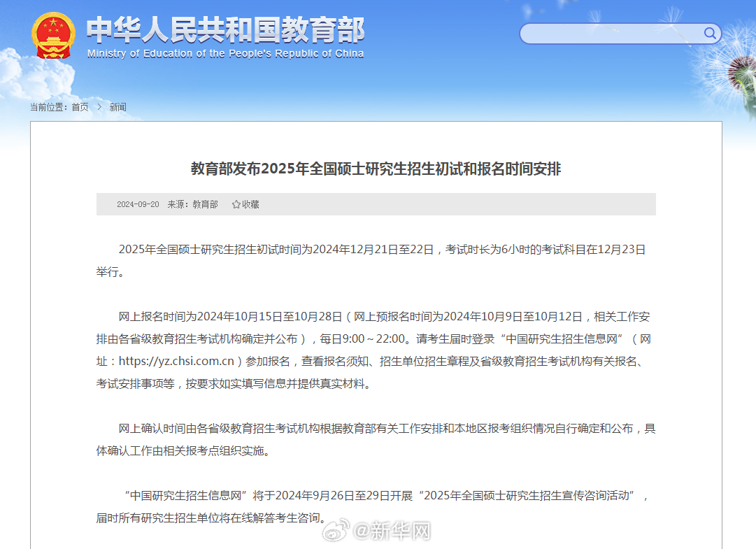Open the 新闻 breadcrumb link
The image size is (756, 549).
(x=117, y=107)
